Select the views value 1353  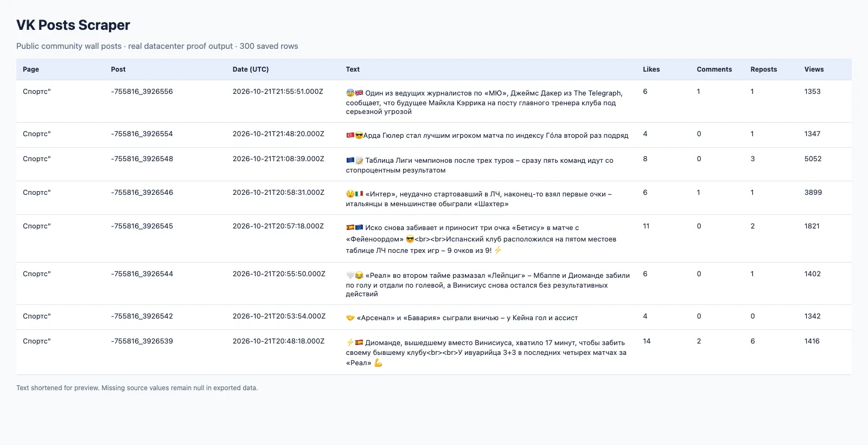click(x=813, y=92)
